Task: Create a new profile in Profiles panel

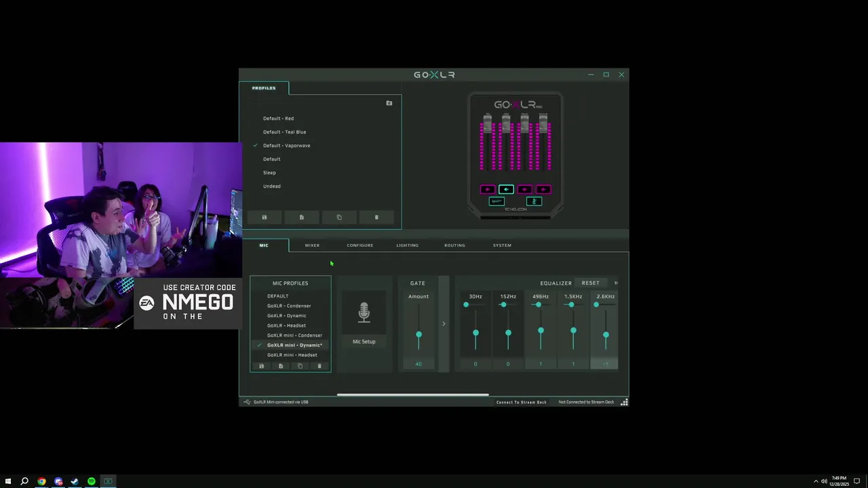Action: click(302, 217)
